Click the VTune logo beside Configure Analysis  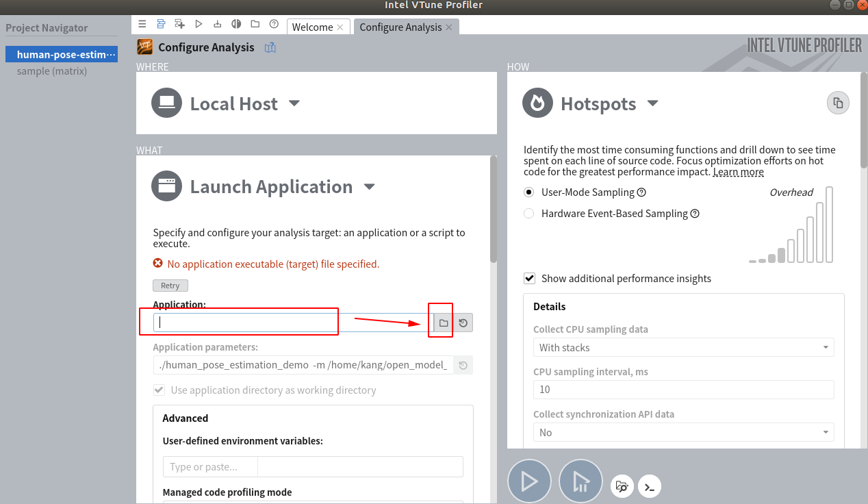point(144,47)
